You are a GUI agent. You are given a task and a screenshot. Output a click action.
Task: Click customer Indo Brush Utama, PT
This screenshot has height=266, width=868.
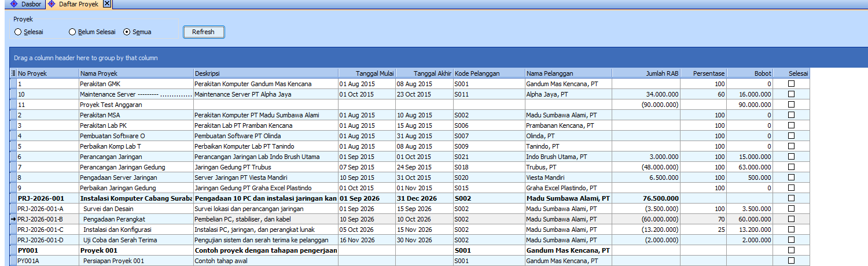coord(568,157)
